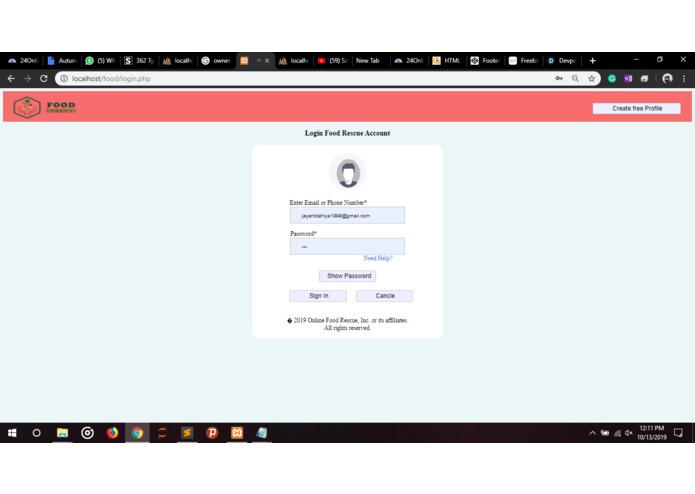This screenshot has width=695, height=494.
Task: Open the OneNote extension icon
Action: tap(628, 78)
